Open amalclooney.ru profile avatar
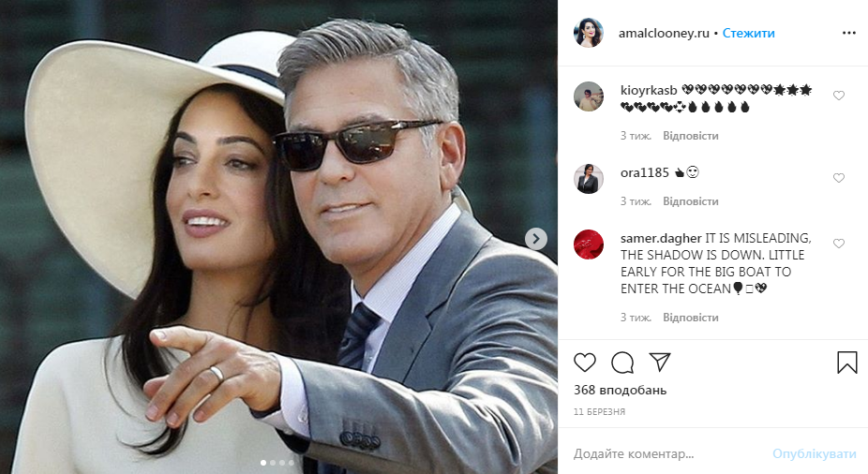 tap(588, 33)
